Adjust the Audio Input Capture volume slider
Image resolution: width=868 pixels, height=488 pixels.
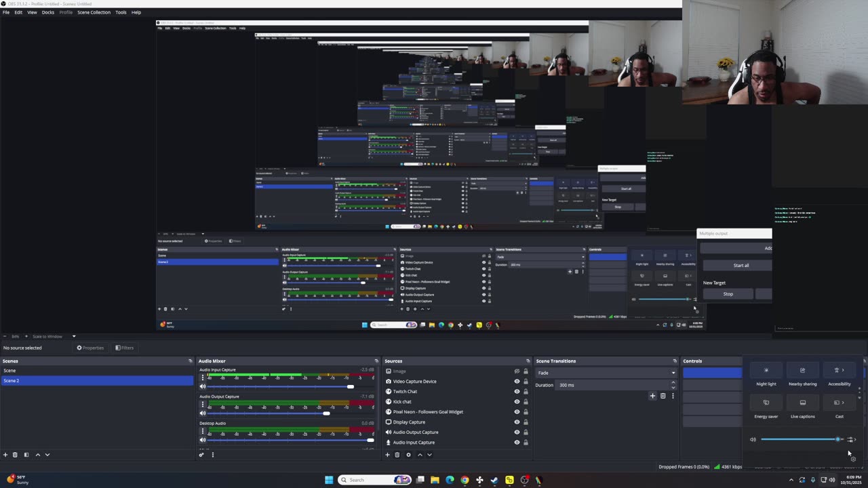(292, 386)
